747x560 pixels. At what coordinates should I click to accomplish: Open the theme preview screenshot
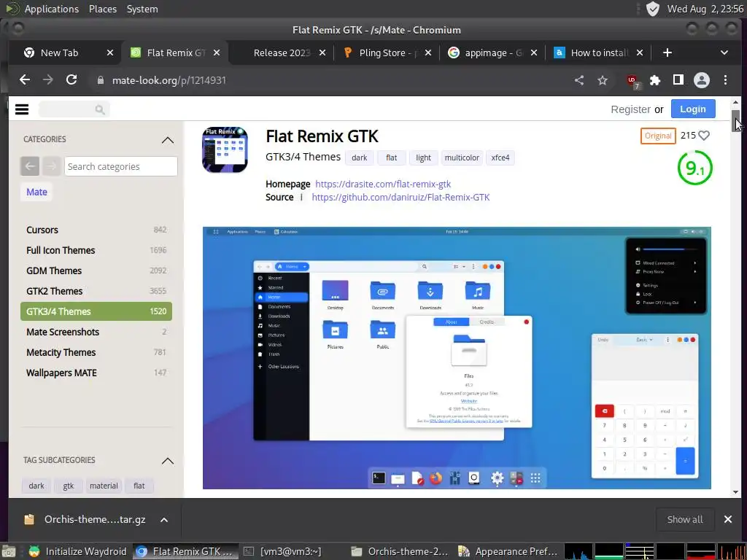pyautogui.click(x=457, y=357)
